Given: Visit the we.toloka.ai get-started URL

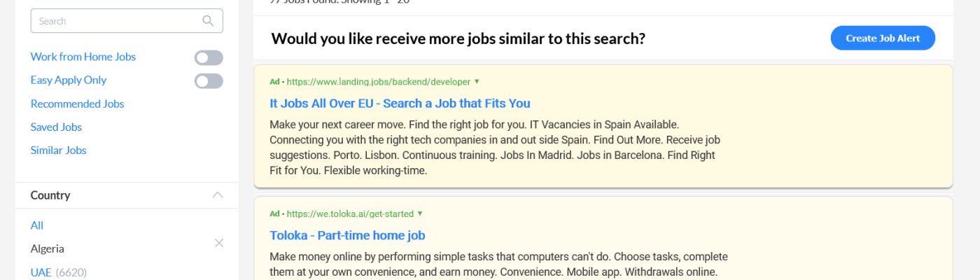Looking at the screenshot, I should (x=350, y=213).
